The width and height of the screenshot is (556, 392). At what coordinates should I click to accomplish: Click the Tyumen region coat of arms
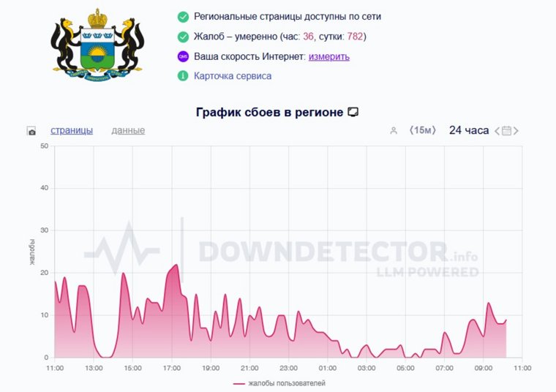[97, 45]
